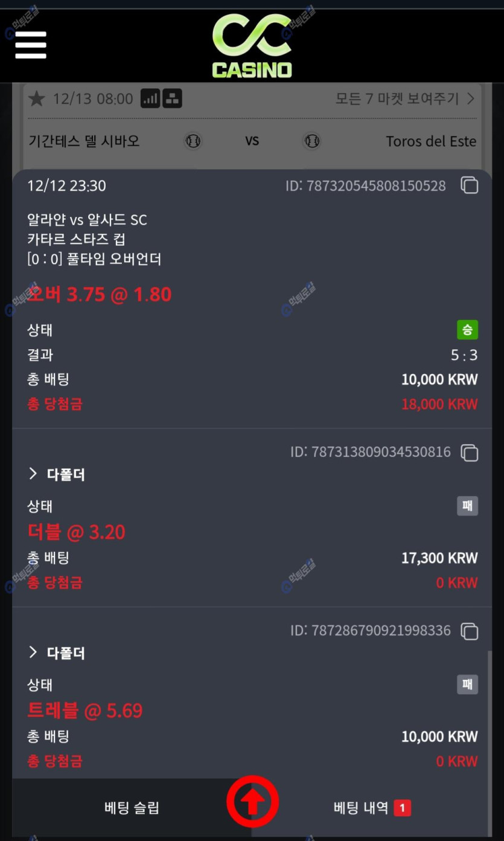This screenshot has width=504, height=841.
Task: Click the 기간테스 델 시바오 team name
Action: 84,141
